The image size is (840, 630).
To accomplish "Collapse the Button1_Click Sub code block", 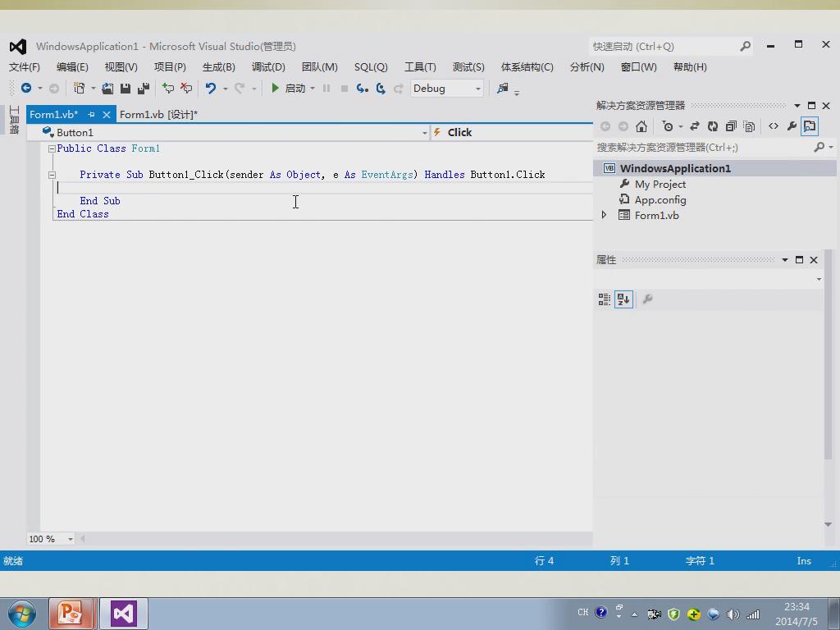I will [52, 175].
